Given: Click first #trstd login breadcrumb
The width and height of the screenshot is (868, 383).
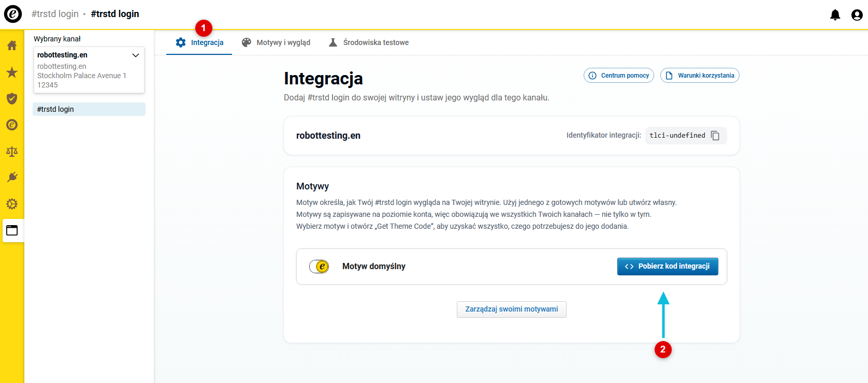Looking at the screenshot, I should point(55,14).
